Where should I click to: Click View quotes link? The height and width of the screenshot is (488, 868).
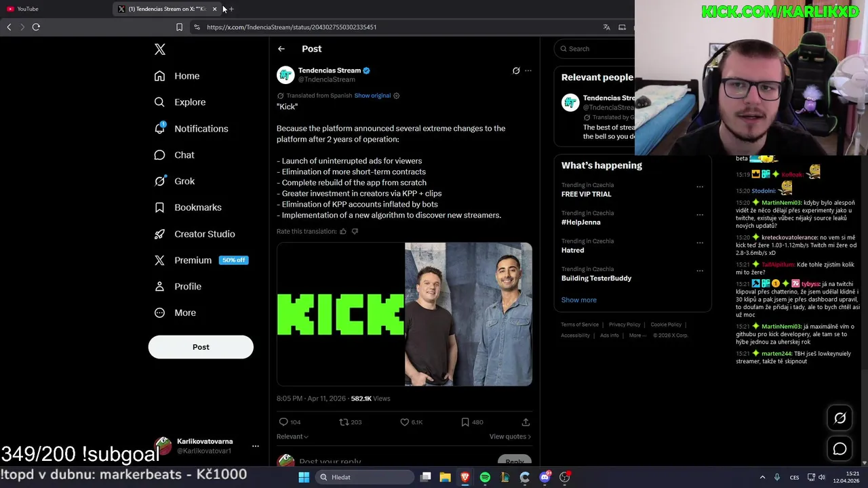(510, 436)
